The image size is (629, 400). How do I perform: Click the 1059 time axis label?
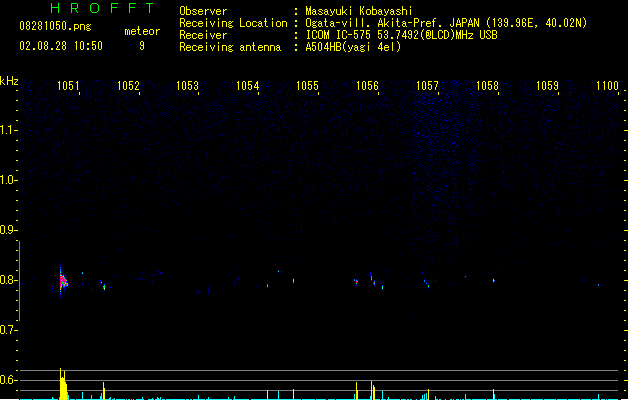[547, 86]
